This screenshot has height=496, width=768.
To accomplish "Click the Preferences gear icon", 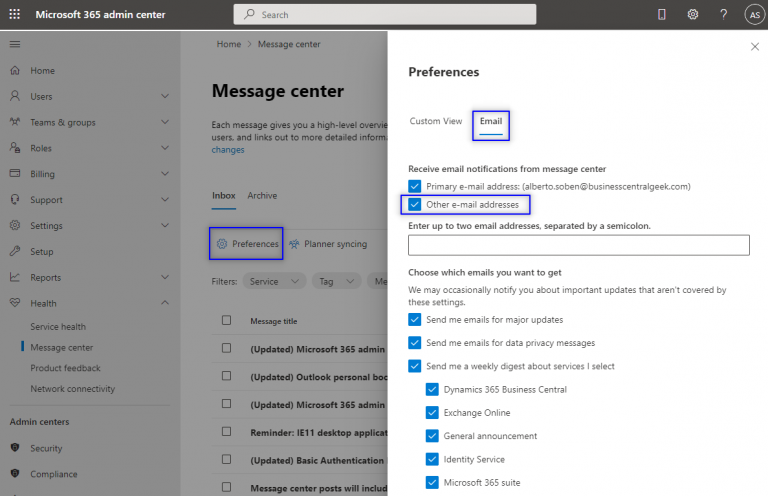I will point(222,244).
